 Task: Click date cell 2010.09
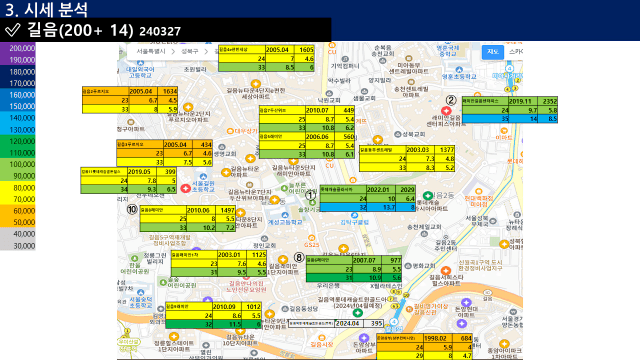(227, 306)
